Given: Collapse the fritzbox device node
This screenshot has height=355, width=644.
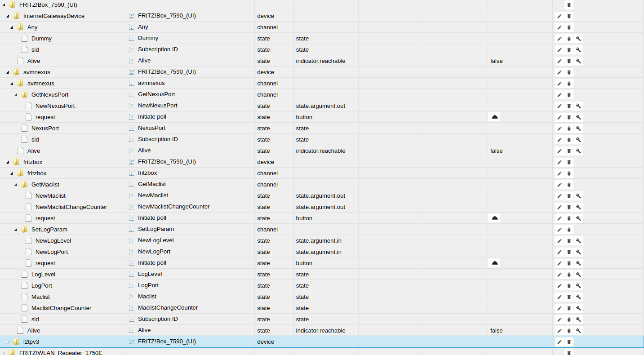Looking at the screenshot, I should pos(8,162).
